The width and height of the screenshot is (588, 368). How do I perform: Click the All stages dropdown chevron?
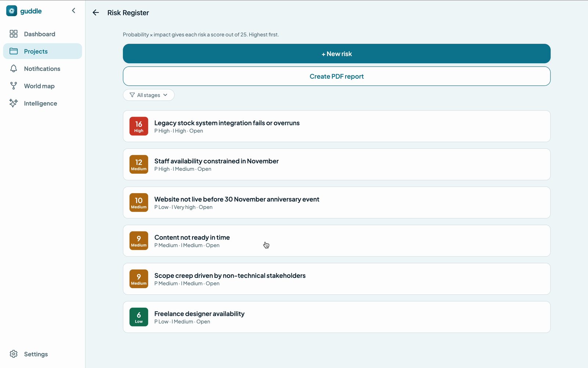(165, 95)
